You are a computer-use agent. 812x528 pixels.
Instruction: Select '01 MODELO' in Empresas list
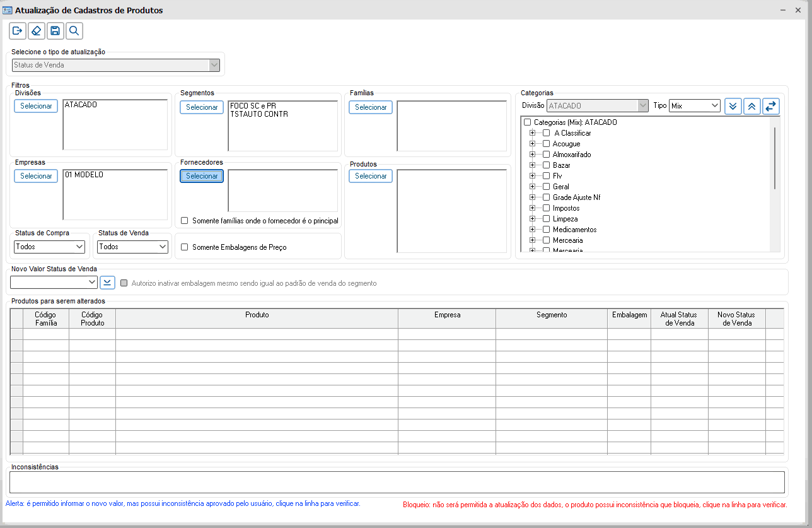click(x=84, y=175)
